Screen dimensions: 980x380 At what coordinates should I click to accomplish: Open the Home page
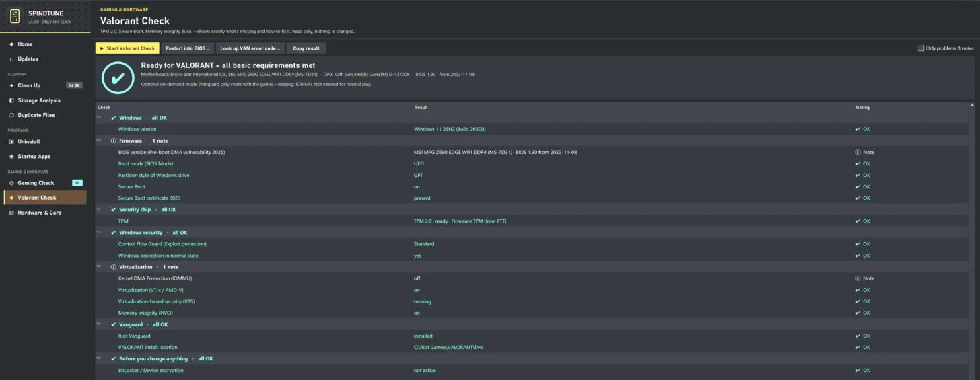pyautogui.click(x=45, y=44)
